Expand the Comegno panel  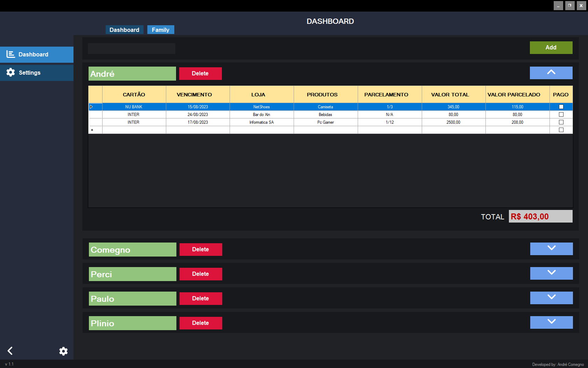552,249
